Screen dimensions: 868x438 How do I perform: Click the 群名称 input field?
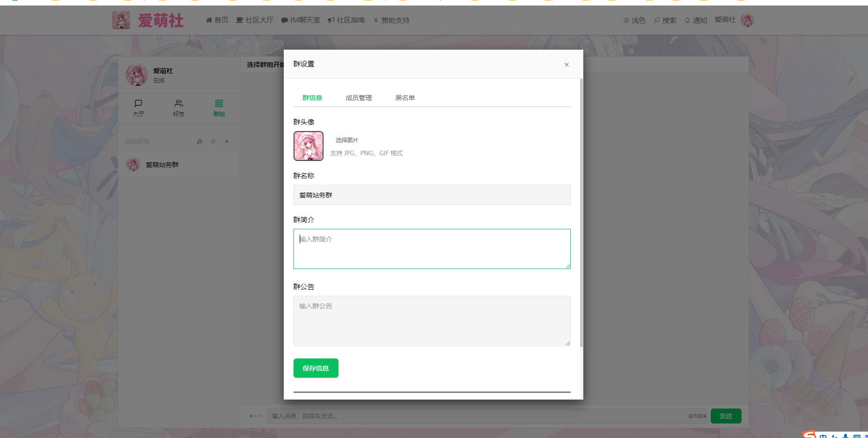coord(432,195)
